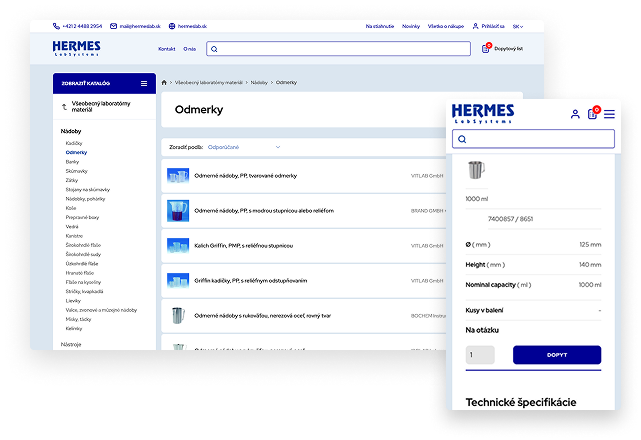Click the Prihlásiť sa link
This screenshot has width=641, height=440.
[x=493, y=26]
